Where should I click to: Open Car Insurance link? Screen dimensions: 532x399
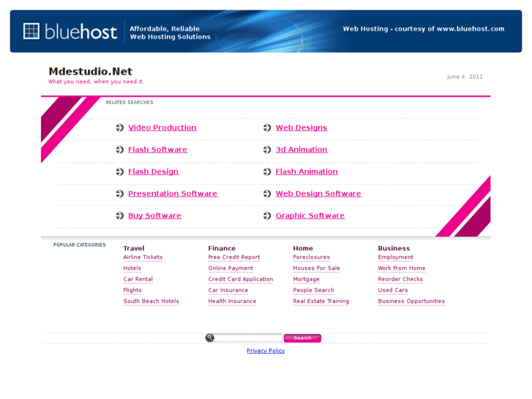[228, 291]
